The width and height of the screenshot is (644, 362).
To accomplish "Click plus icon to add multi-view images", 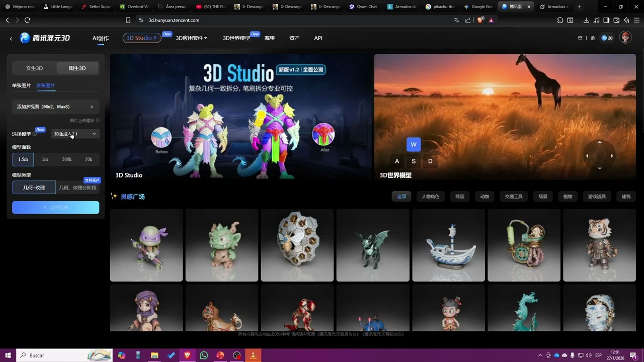I will [92, 107].
